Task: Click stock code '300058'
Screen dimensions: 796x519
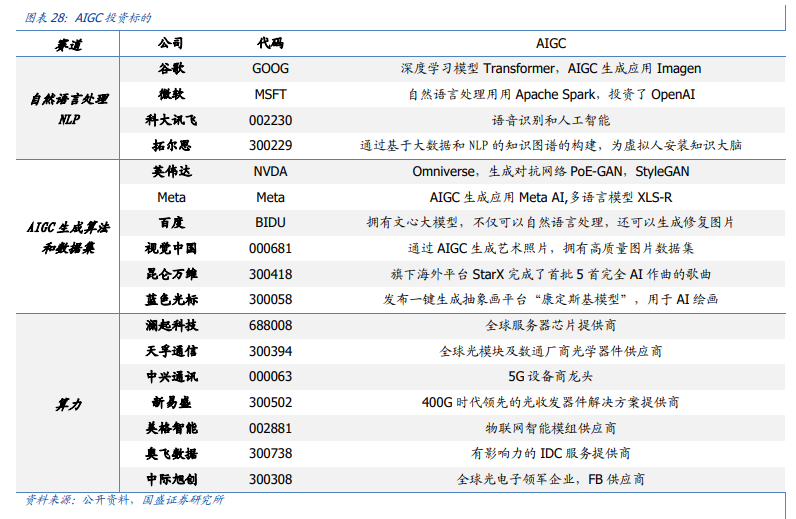Action: 270,300
